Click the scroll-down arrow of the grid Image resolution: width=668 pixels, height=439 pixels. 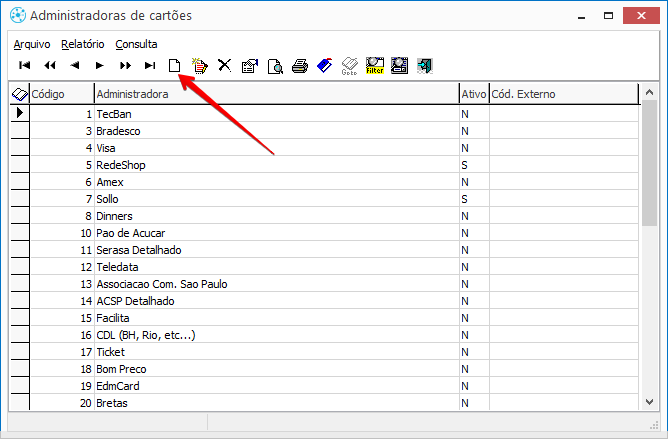click(x=649, y=402)
